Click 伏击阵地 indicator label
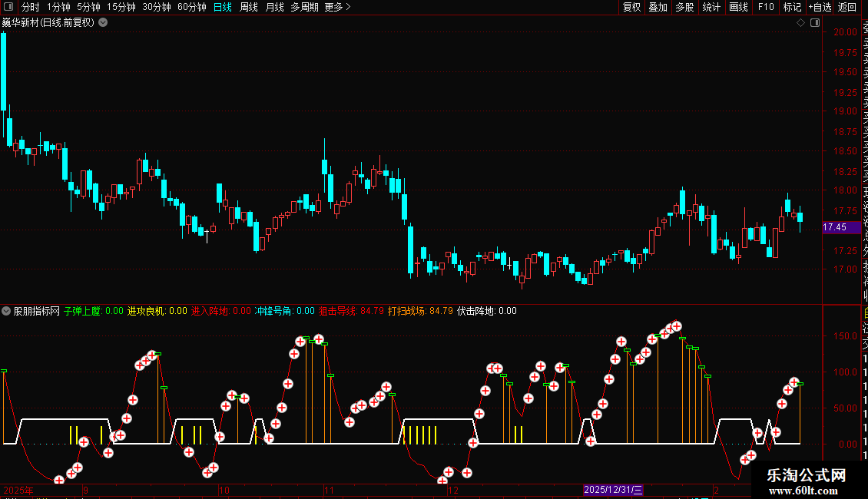 475,311
